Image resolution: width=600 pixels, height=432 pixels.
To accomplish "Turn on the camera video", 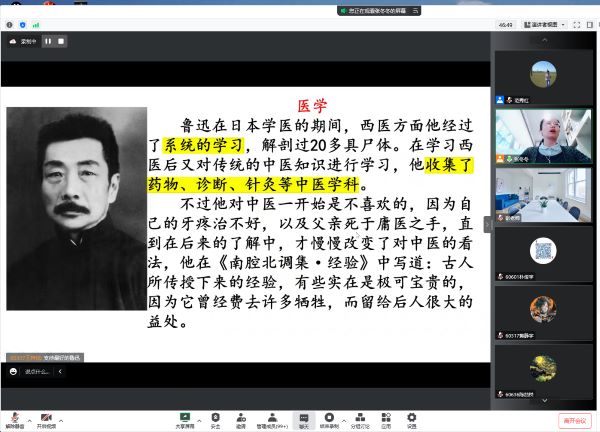I will [46, 418].
